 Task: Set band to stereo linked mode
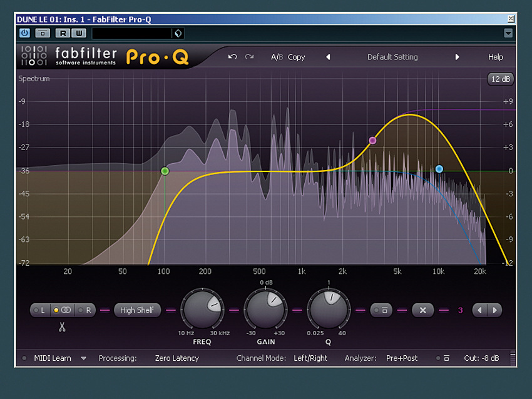pyautogui.click(x=63, y=310)
